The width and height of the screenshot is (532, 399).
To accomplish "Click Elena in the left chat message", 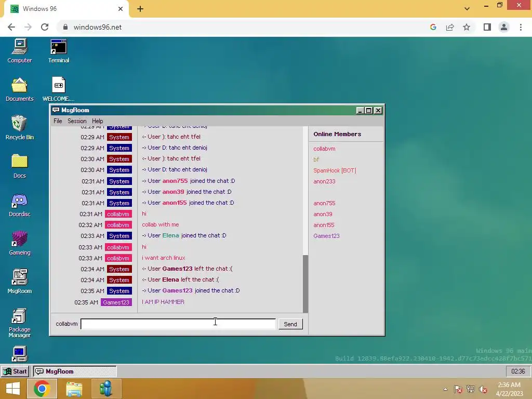I will click(170, 280).
